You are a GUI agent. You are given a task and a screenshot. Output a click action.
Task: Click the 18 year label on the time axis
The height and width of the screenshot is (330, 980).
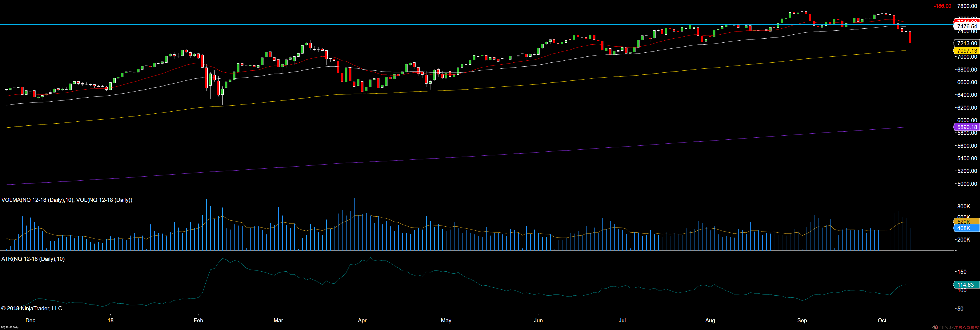(x=111, y=321)
